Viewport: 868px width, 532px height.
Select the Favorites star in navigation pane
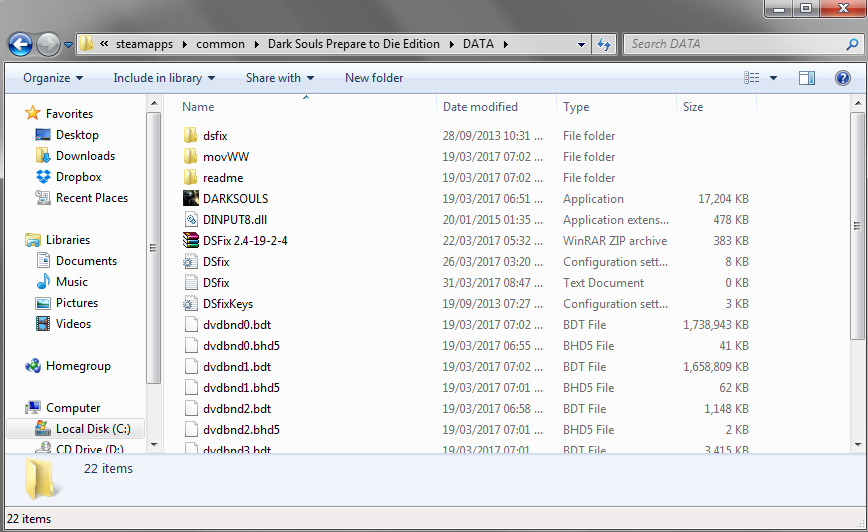[33, 113]
